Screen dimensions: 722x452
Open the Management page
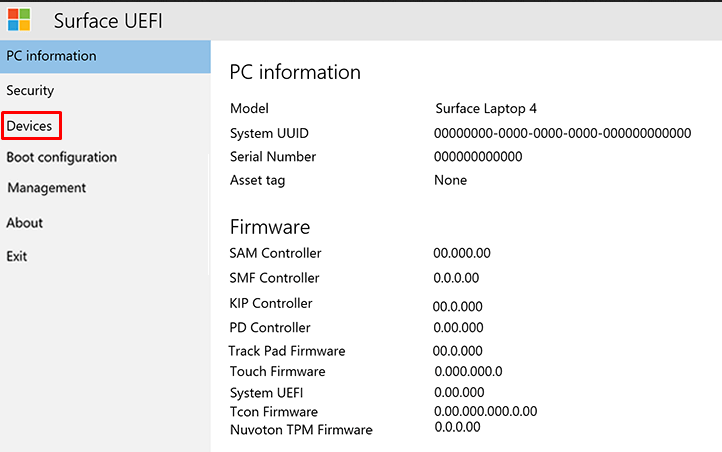47,188
